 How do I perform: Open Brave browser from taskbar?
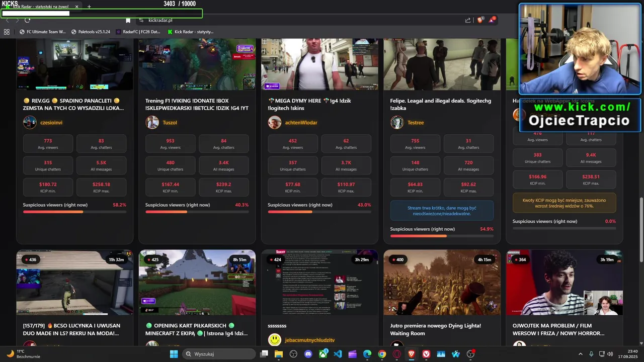[412, 354]
